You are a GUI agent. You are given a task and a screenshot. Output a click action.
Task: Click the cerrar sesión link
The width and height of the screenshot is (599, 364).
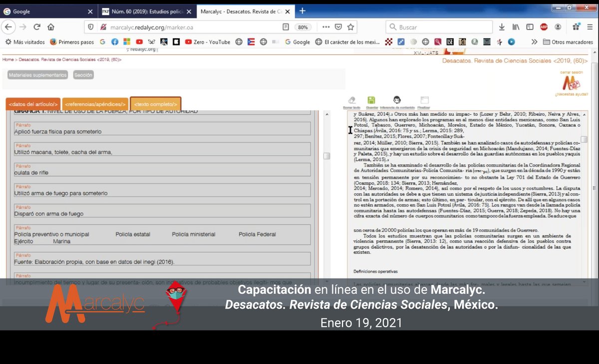point(571,72)
